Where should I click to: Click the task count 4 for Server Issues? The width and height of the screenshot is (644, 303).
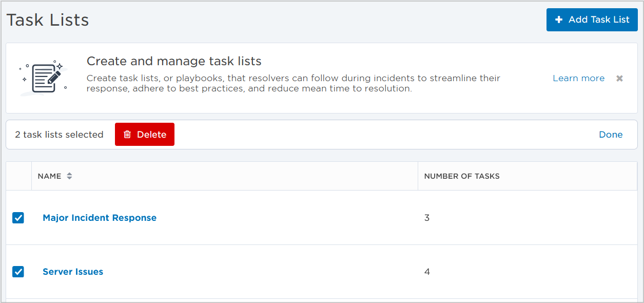[427, 272]
